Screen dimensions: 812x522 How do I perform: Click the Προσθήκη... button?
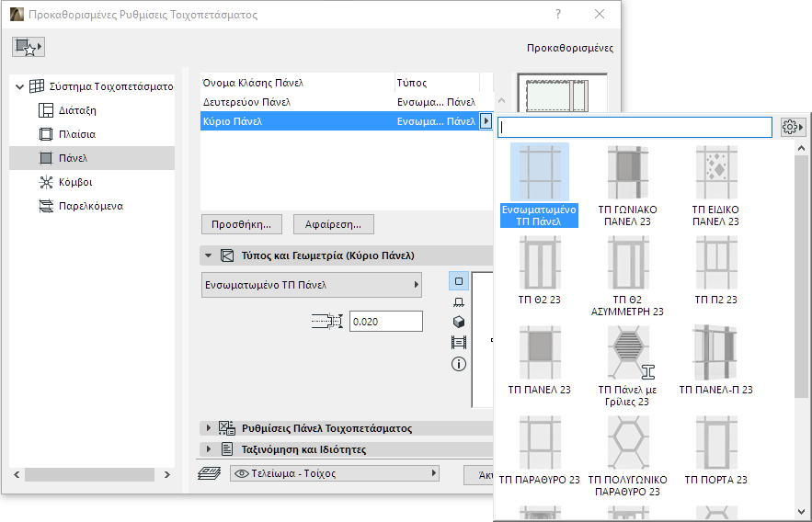[x=241, y=224]
